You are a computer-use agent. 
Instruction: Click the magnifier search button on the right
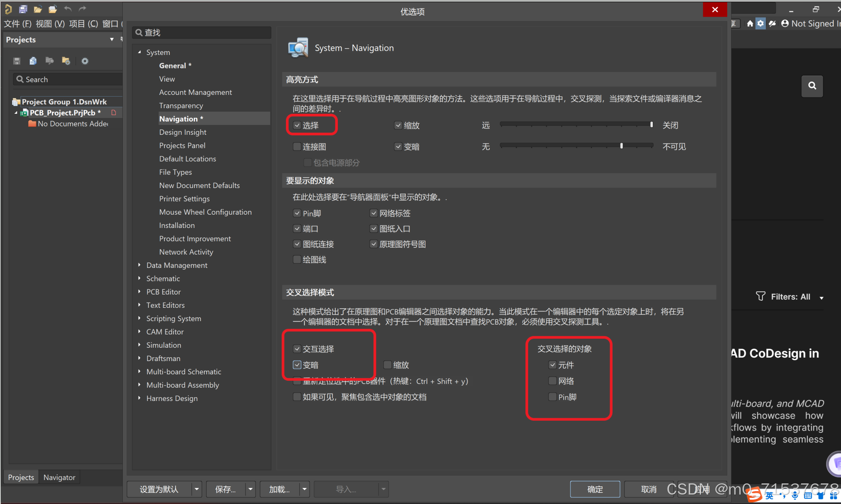pos(812,86)
